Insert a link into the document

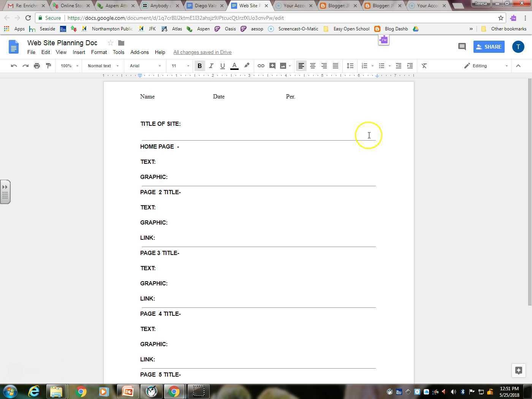(x=261, y=65)
